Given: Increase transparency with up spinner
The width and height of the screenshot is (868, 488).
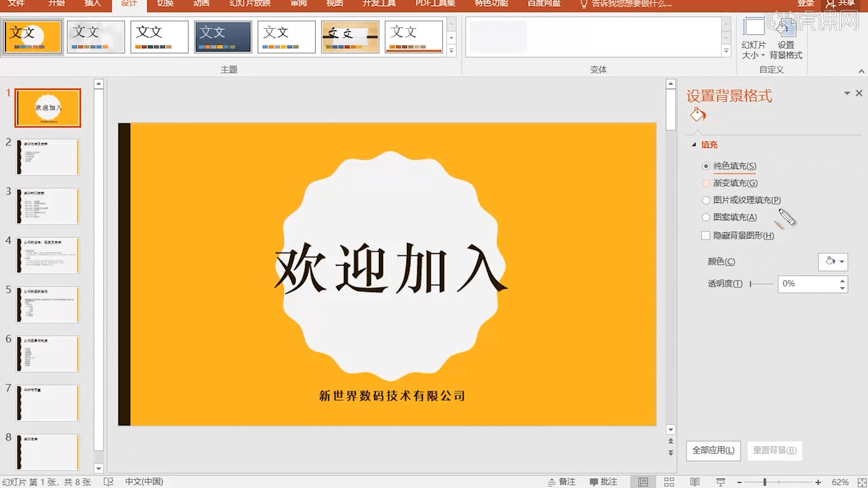Looking at the screenshot, I should click(x=842, y=281).
